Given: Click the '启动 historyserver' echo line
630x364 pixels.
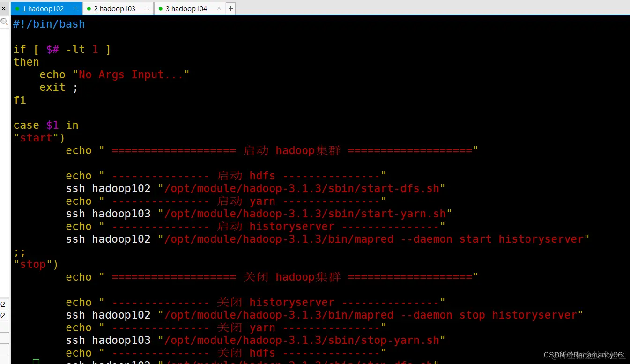Looking at the screenshot, I should point(255,226).
